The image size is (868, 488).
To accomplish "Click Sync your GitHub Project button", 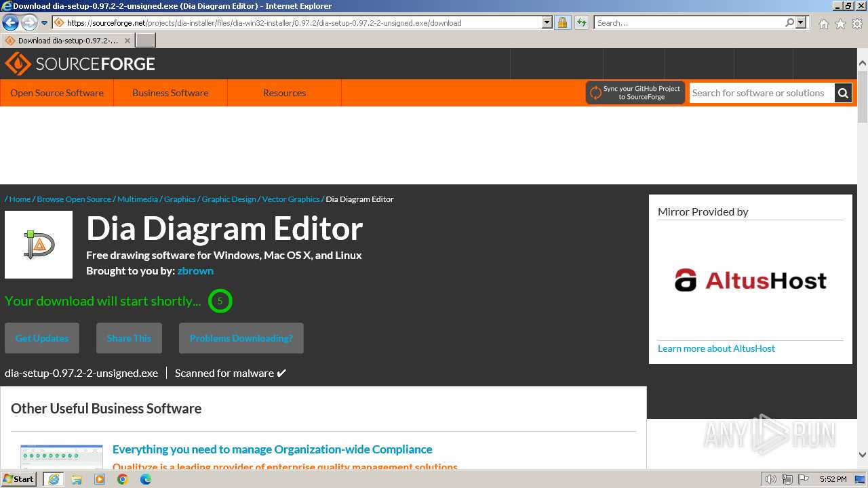I will point(635,93).
